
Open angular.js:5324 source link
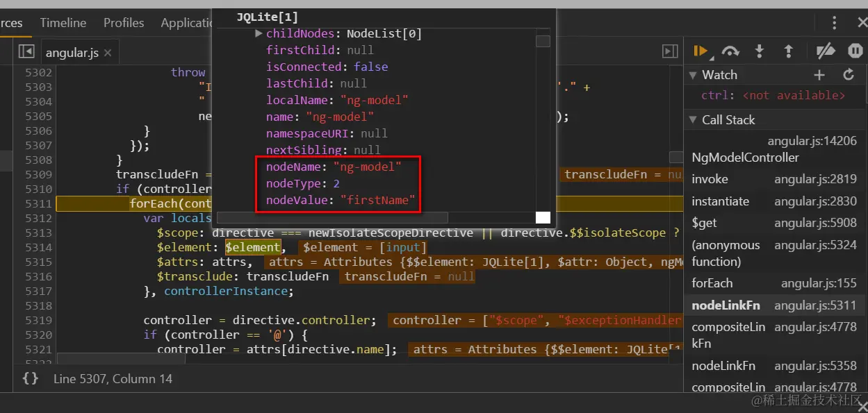coord(815,245)
